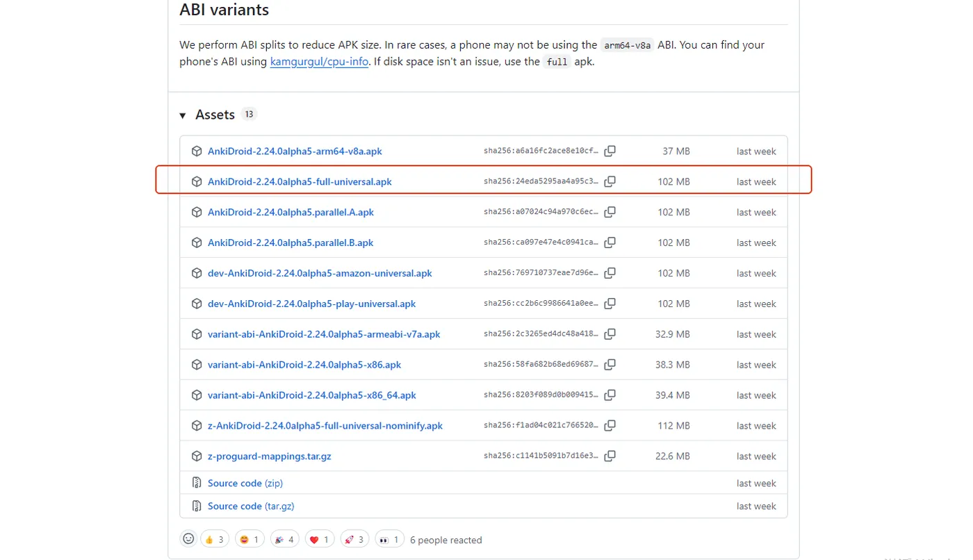Toggle the heart reaction

point(320,540)
